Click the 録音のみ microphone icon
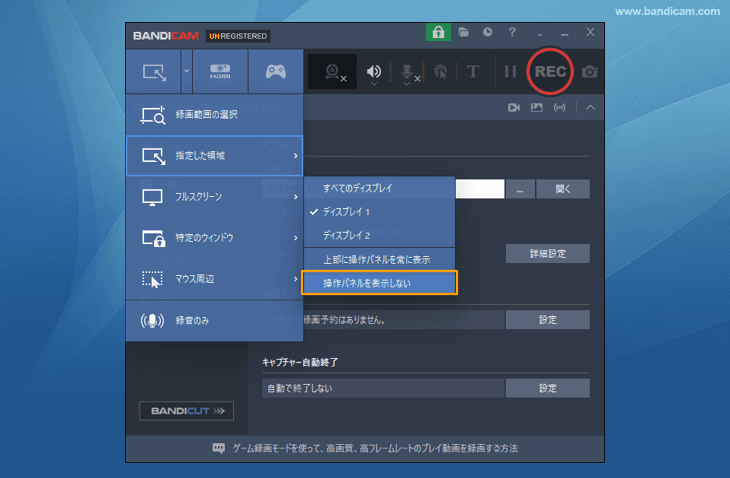This screenshot has height=478, width=730. click(x=152, y=321)
